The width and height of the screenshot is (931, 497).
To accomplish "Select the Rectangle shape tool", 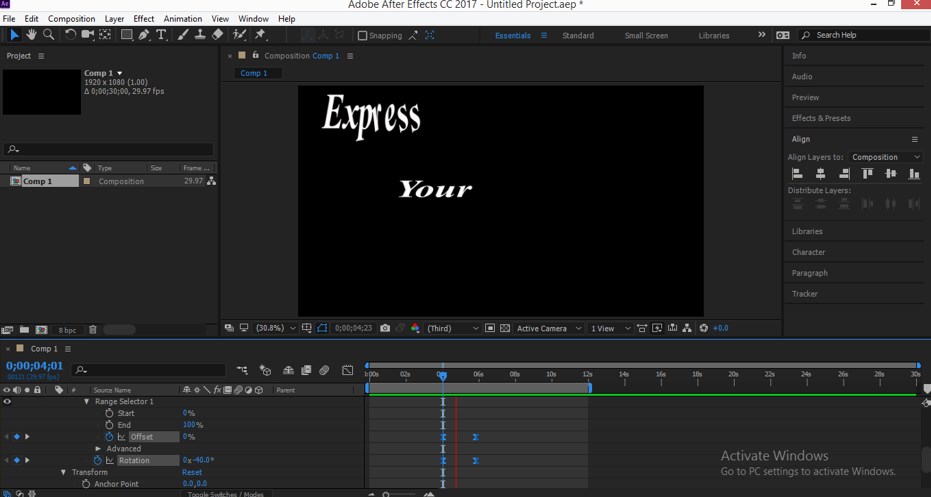I will coord(126,35).
